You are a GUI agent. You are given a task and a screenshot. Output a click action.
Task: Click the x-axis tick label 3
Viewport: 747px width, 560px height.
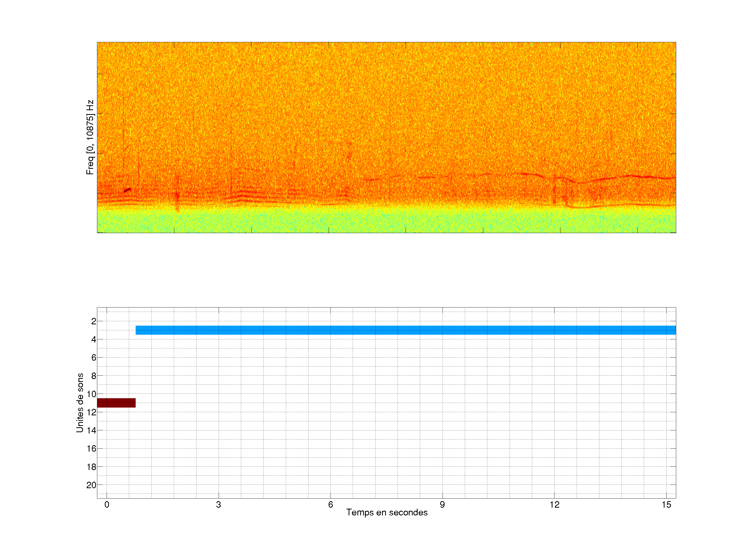[x=218, y=505]
